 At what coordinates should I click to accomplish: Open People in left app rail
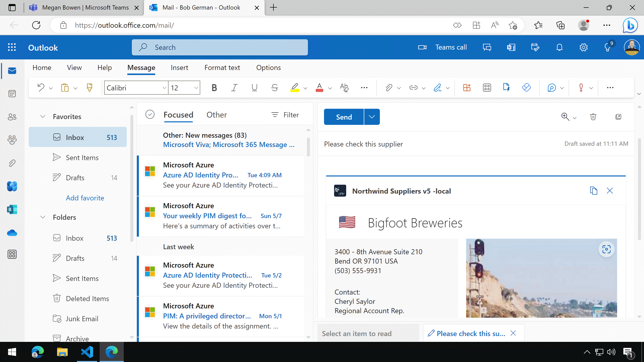[12, 117]
